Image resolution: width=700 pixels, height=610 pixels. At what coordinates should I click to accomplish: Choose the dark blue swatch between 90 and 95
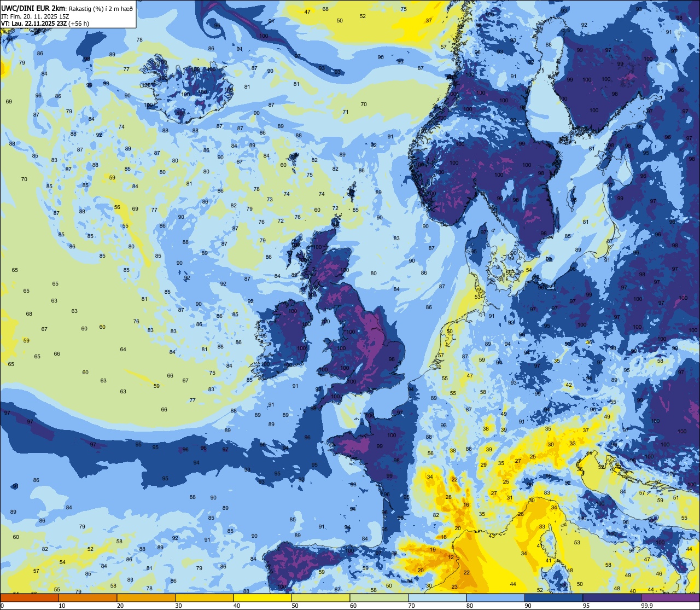coord(553,597)
